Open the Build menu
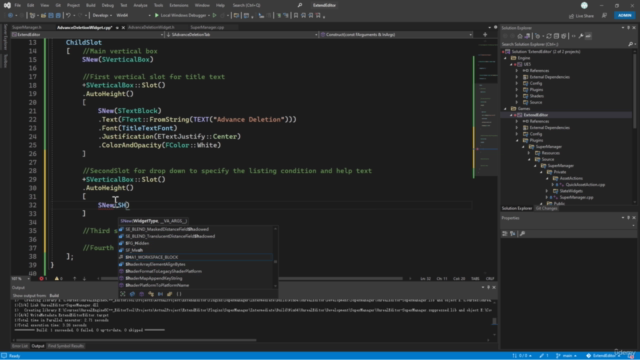Screen dimensions: 640x360 tap(91, 5)
